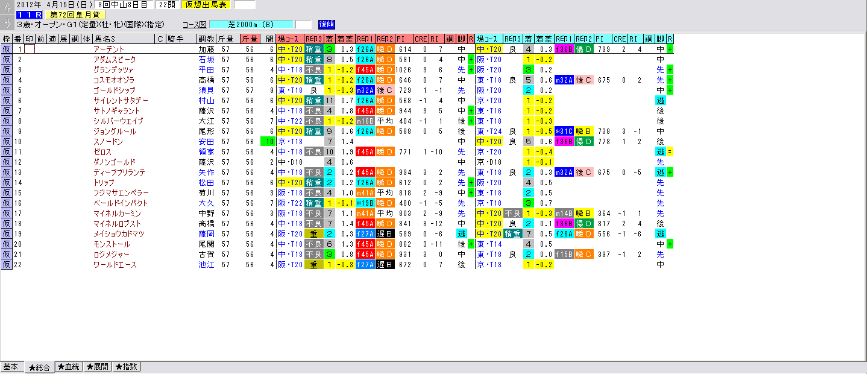The height and width of the screenshot is (374, 868).
Task: Open the ★展開 tab
Action: tap(98, 367)
